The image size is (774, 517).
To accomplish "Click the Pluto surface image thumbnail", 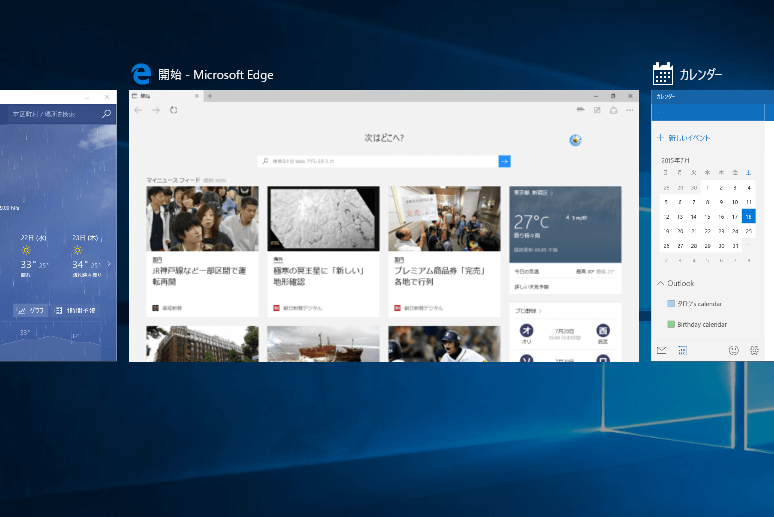I will [323, 219].
